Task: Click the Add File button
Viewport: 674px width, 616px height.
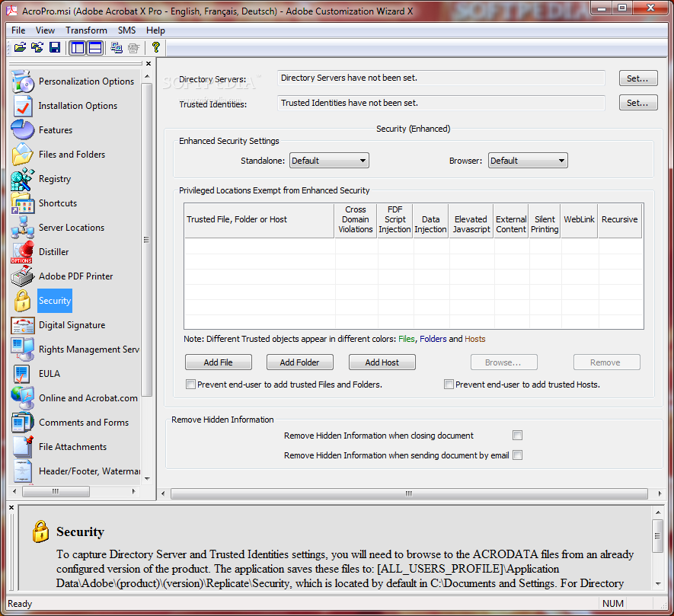Action: (x=219, y=362)
